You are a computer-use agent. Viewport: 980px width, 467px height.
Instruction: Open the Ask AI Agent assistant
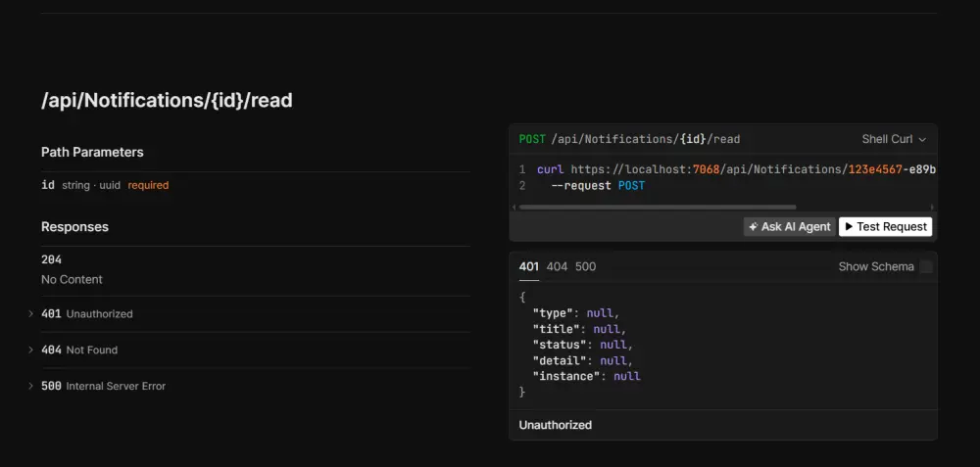click(x=789, y=226)
